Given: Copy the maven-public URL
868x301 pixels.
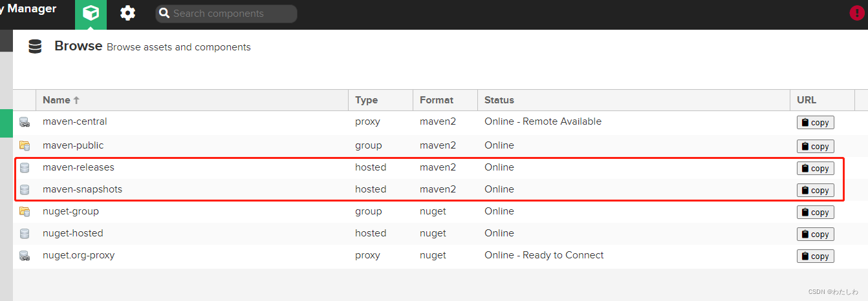Looking at the screenshot, I should click(815, 147).
